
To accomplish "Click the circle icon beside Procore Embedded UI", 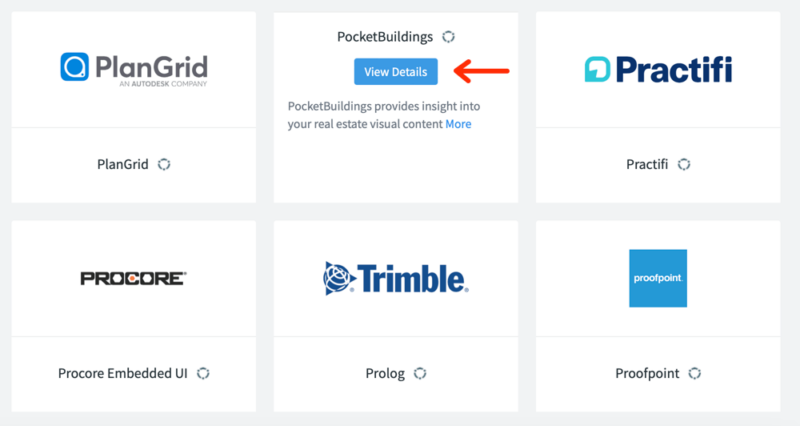I will (x=203, y=373).
